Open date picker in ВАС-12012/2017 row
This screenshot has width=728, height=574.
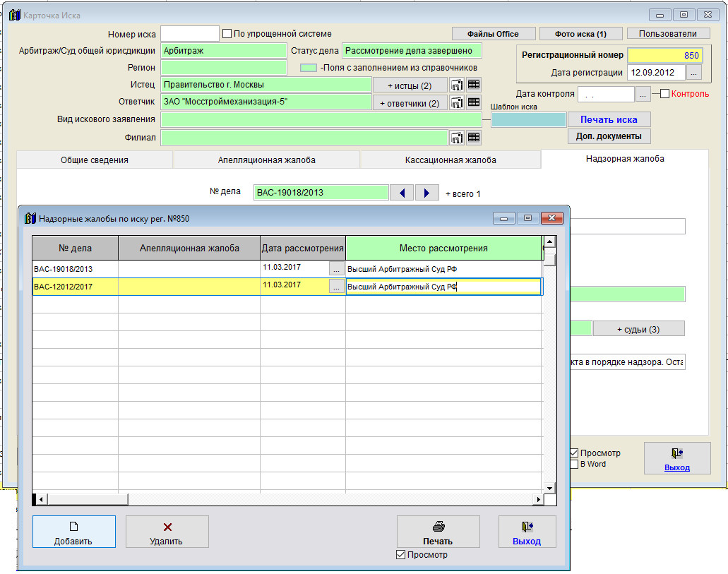click(x=337, y=286)
